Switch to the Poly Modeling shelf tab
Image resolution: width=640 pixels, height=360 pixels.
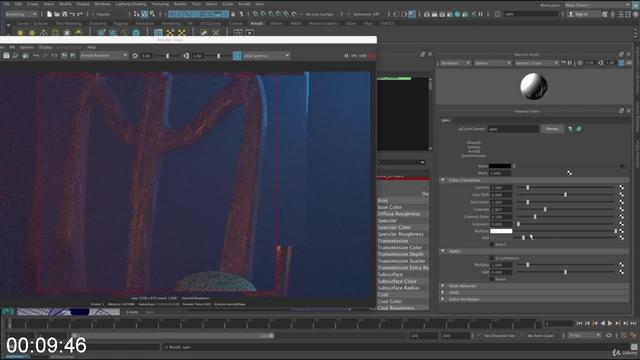[x=68, y=24]
